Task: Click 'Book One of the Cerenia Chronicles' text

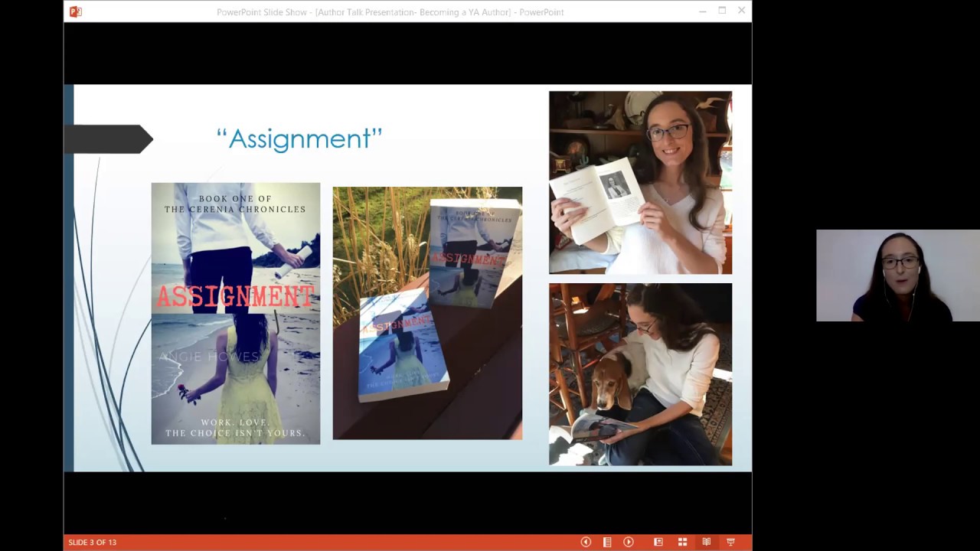Action: (x=235, y=204)
